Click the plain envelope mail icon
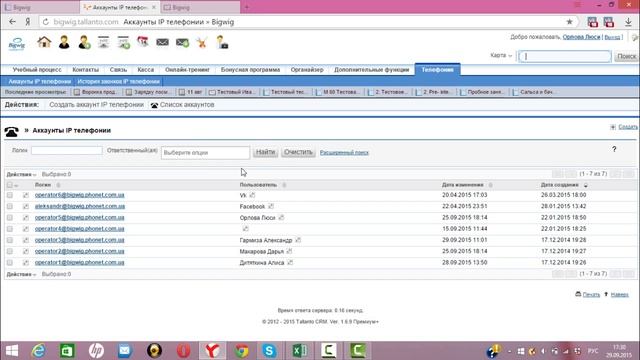Image resolution: width=640 pixels, height=360 pixels. 162,42
